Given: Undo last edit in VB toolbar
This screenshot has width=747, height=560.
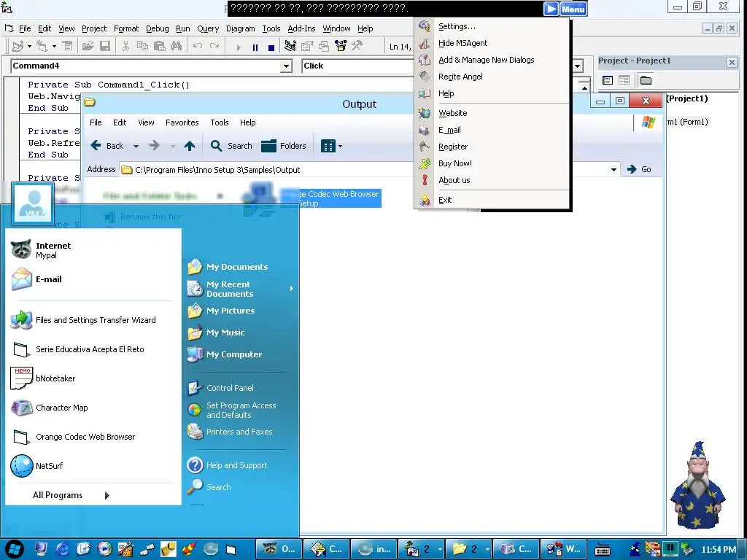Looking at the screenshot, I should click(197, 46).
